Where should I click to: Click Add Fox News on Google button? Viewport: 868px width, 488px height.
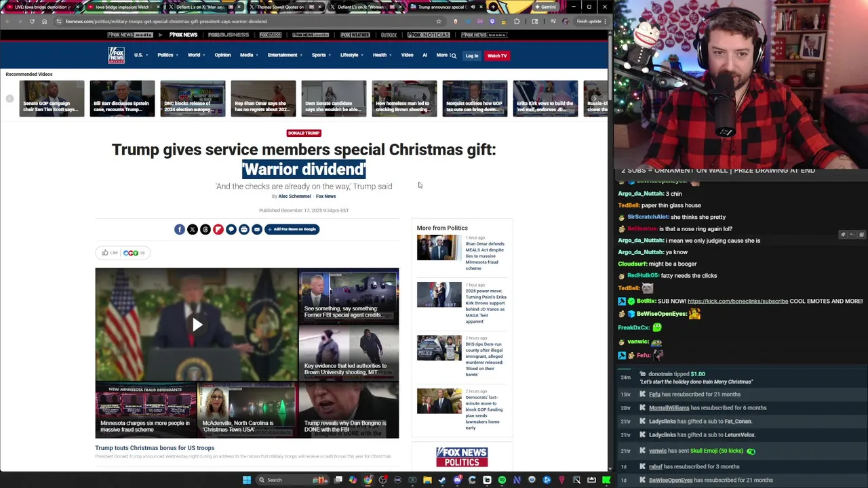(x=292, y=230)
